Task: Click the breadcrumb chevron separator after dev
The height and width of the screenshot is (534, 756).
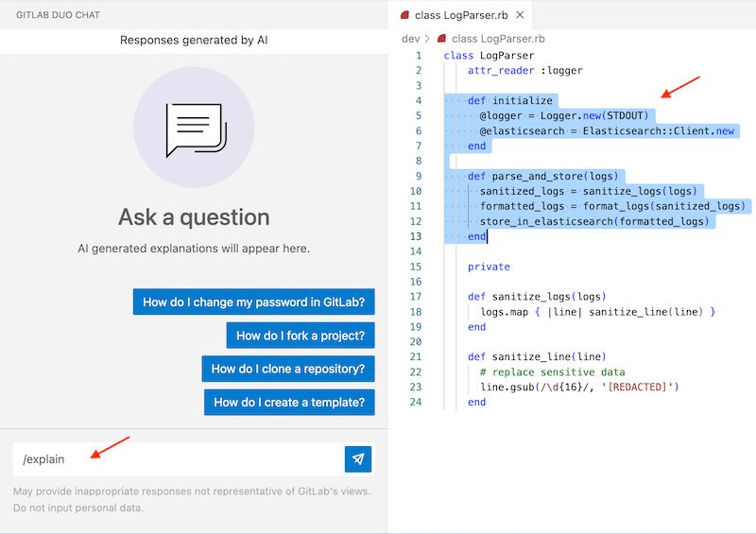Action: pos(426,39)
